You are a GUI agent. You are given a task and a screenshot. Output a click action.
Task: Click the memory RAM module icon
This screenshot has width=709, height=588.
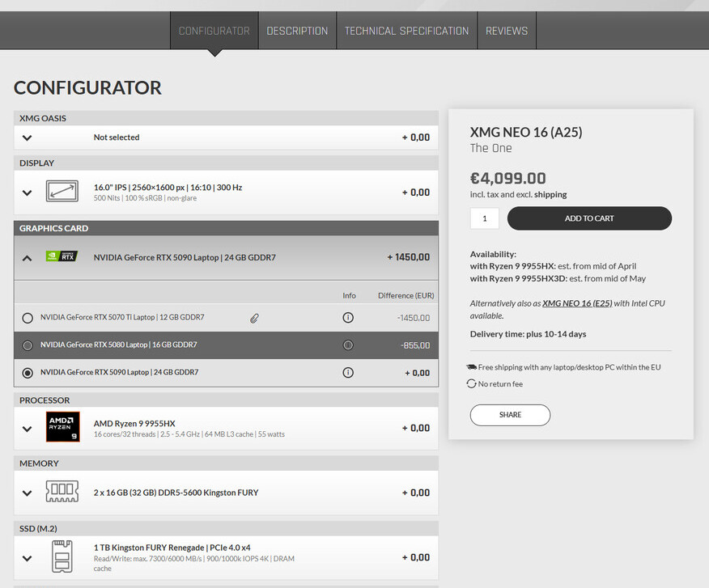coord(62,492)
